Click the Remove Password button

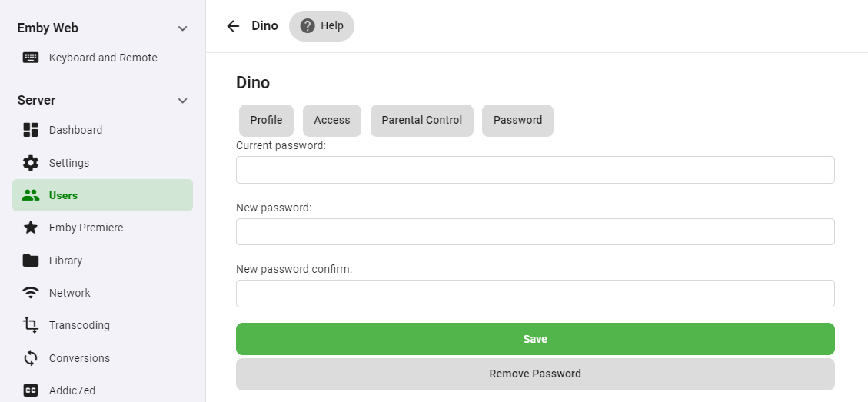pos(535,374)
